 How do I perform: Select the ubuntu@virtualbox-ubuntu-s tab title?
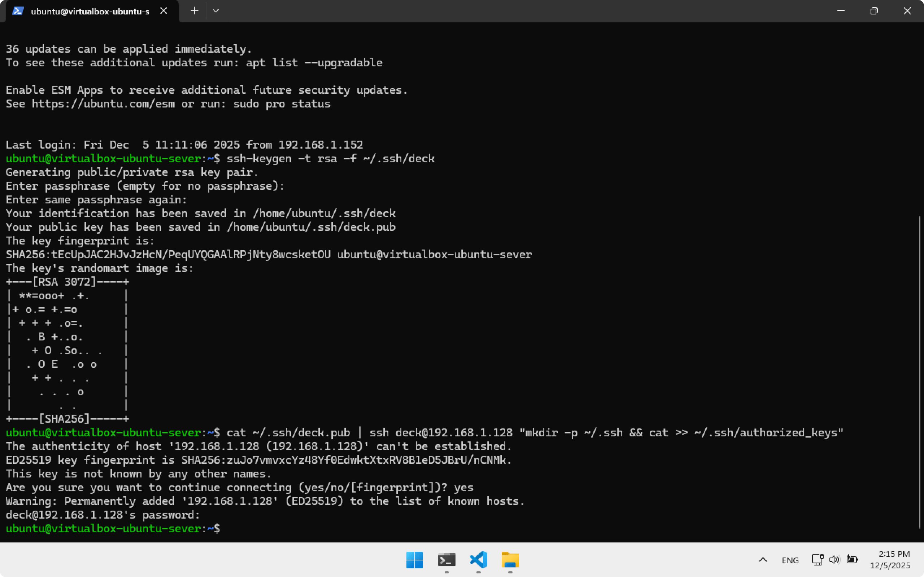tap(90, 12)
